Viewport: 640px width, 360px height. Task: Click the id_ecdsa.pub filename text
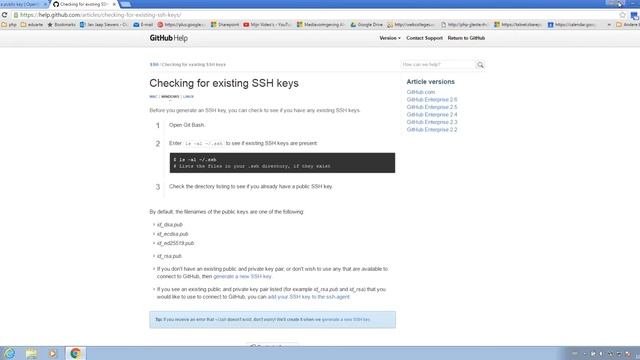tap(173, 234)
